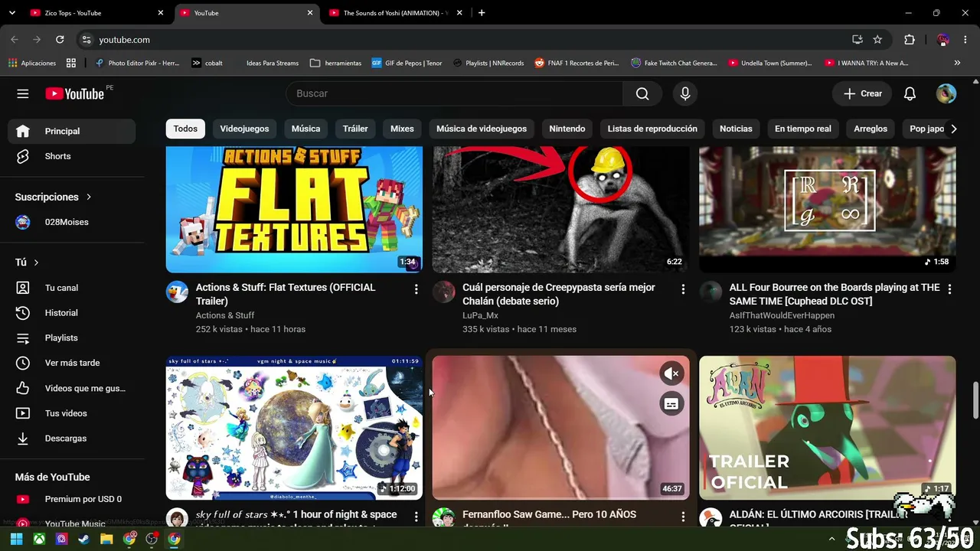Open options menu for Fernanfloo Saw Game video
This screenshot has height=551, width=980.
(x=683, y=517)
